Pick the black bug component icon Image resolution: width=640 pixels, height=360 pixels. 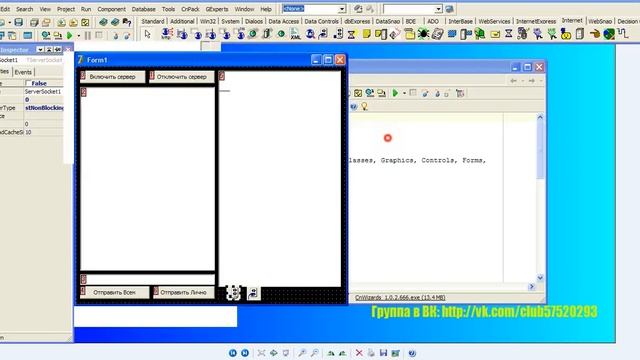coord(423,34)
